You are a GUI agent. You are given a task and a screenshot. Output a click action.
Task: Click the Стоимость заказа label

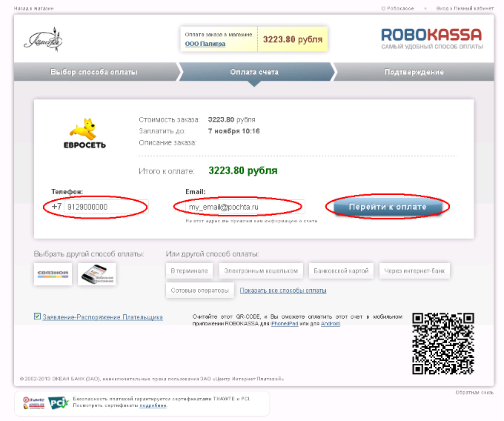(x=169, y=119)
